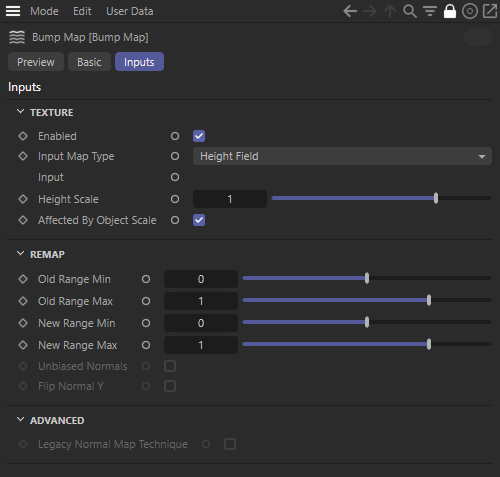Uncheck the Enabled checkbox

[x=199, y=136]
